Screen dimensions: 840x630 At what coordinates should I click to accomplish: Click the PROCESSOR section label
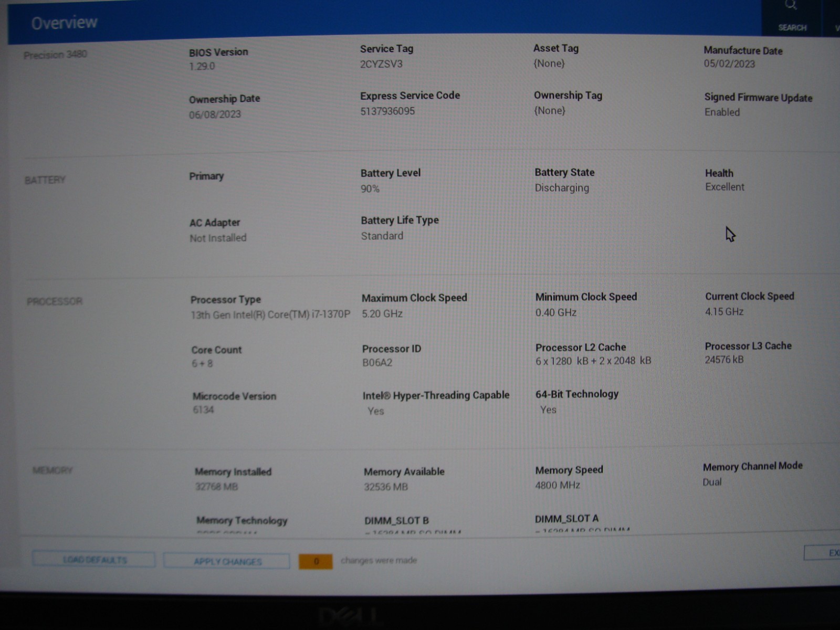[55, 301]
